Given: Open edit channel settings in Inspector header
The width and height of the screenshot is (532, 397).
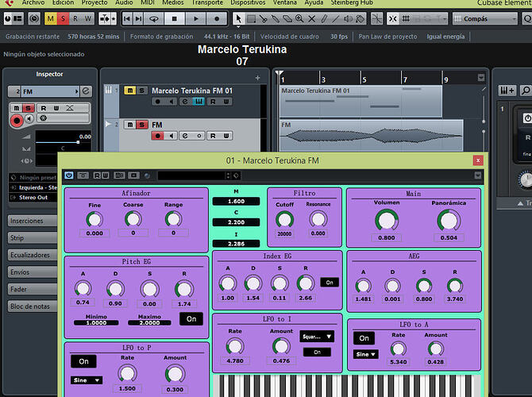Looking at the screenshot, I should (x=86, y=91).
